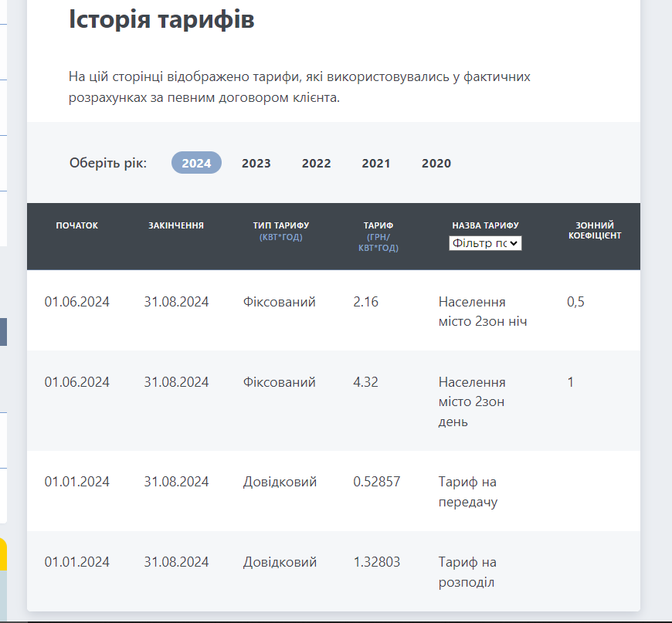
Task: Click 'Фіксований' type in 4.32 row
Action: click(x=280, y=382)
